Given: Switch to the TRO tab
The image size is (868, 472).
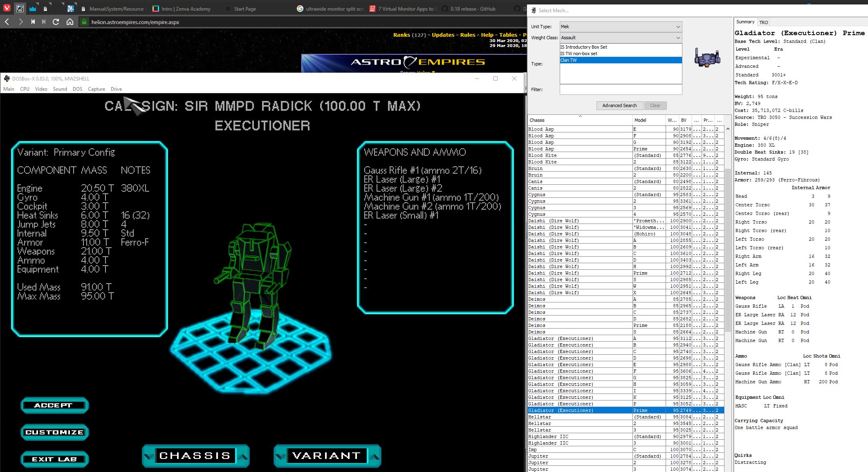Looking at the screenshot, I should pos(763,22).
